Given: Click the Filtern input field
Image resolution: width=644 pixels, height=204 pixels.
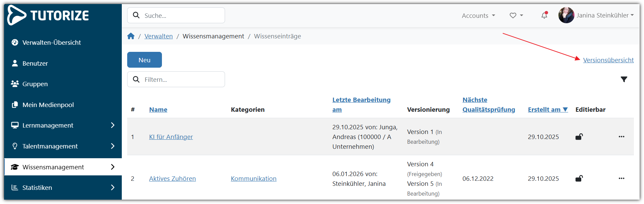Looking at the screenshot, I should (182, 79).
